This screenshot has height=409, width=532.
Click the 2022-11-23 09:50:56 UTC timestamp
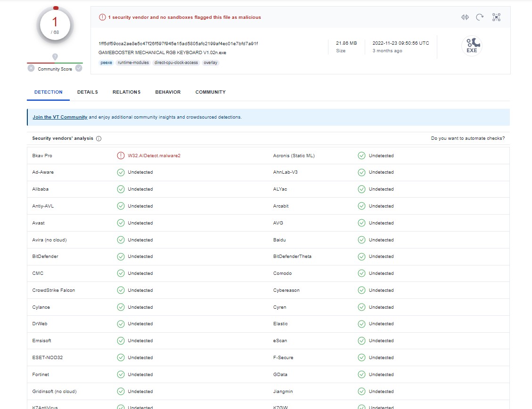(x=401, y=43)
